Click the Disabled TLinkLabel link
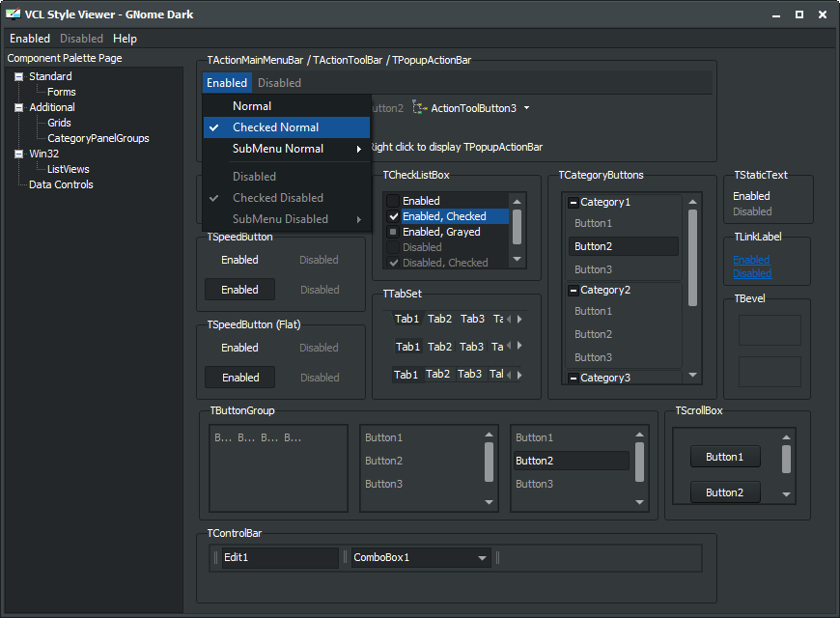 click(x=752, y=273)
